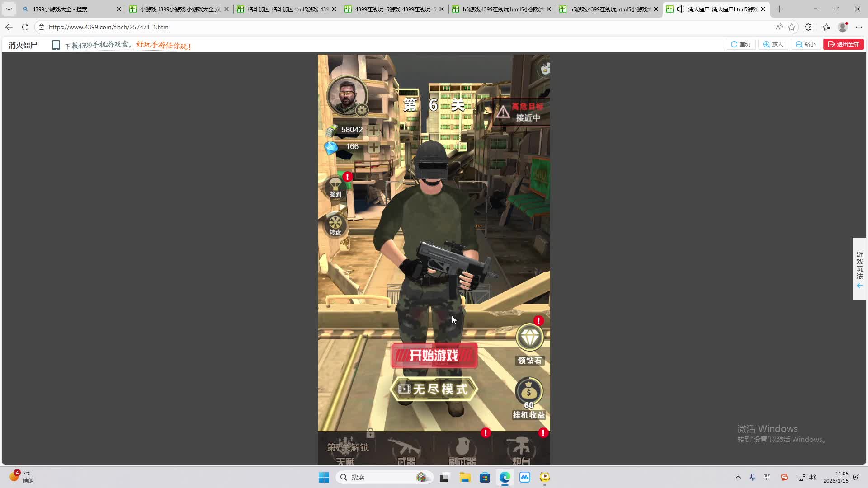
Task: Zoom in the game with 放大
Action: click(x=773, y=44)
